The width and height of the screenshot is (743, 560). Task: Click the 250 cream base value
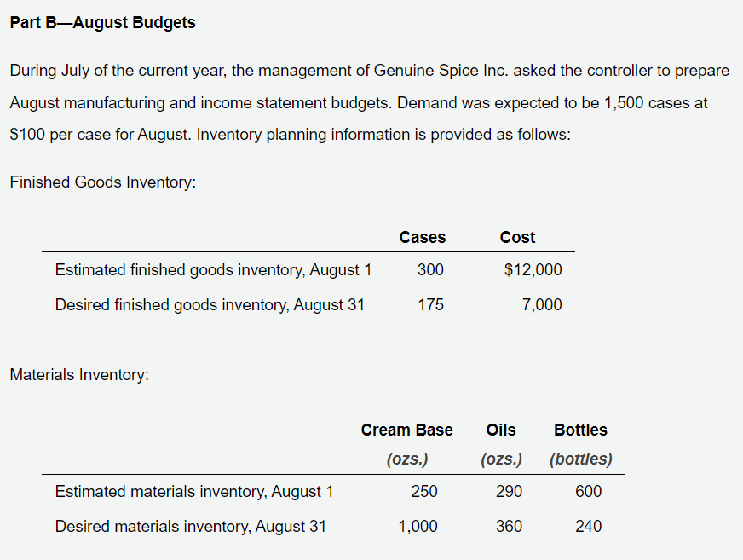point(424,491)
